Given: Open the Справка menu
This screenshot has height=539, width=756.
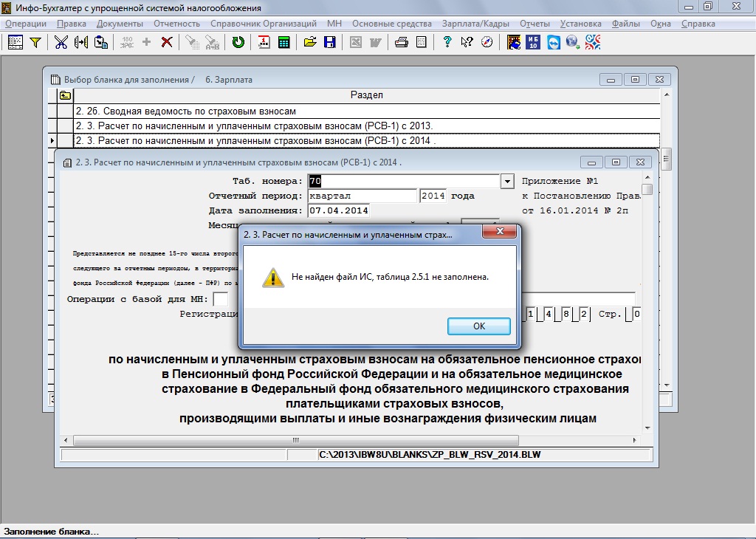Looking at the screenshot, I should (x=698, y=24).
